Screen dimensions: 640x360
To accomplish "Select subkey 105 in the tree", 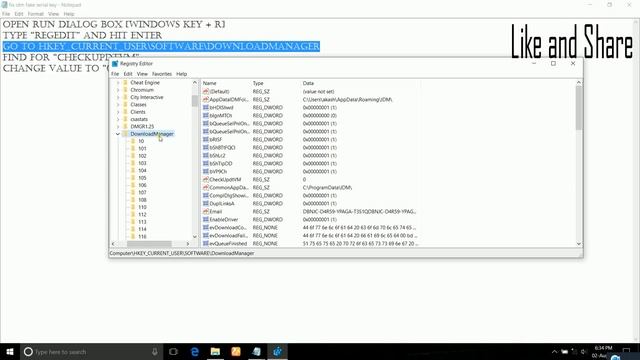I will click(142, 178).
